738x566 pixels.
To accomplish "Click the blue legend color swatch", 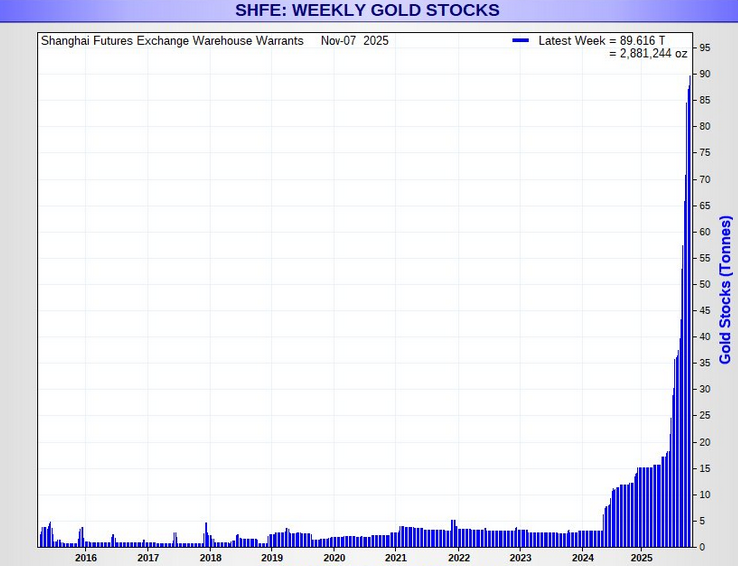I will [520, 41].
